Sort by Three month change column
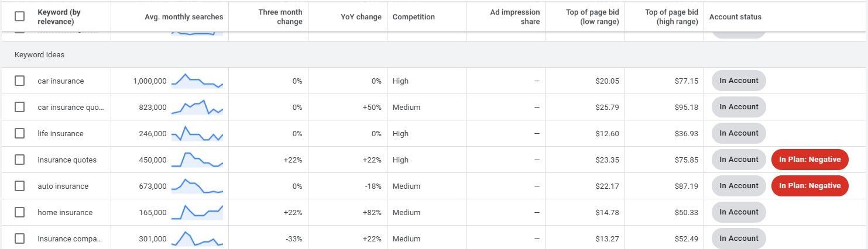 tap(280, 17)
